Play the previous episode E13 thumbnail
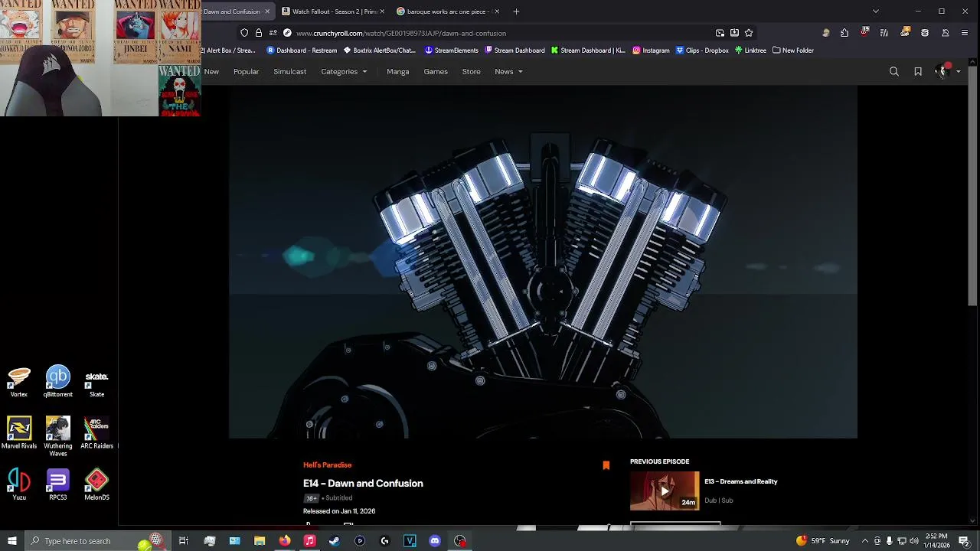 pyautogui.click(x=665, y=491)
